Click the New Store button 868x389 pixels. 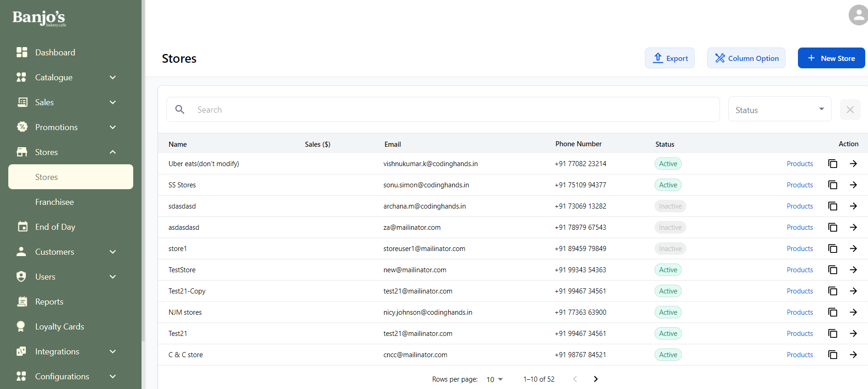pyautogui.click(x=831, y=58)
